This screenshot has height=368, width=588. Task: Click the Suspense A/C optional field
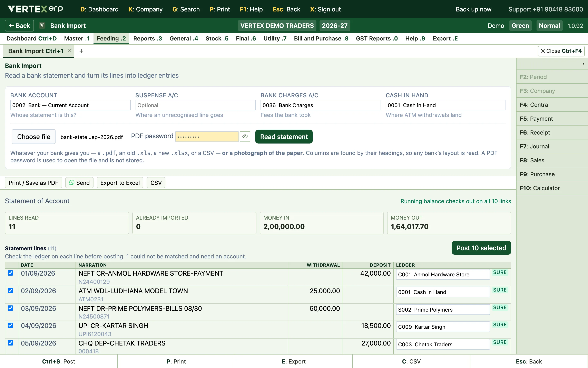point(195,105)
